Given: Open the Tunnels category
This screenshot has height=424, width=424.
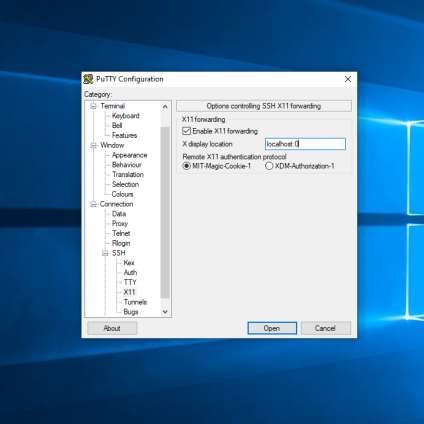Looking at the screenshot, I should (135, 302).
